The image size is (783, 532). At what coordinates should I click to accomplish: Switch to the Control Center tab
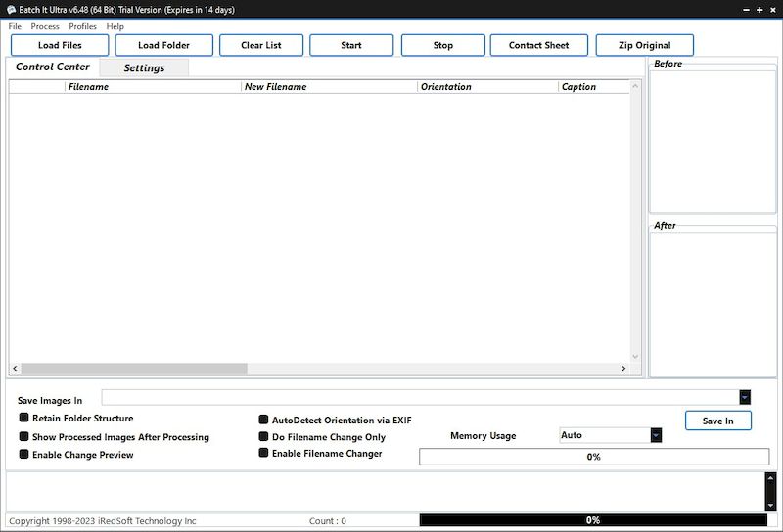point(53,66)
